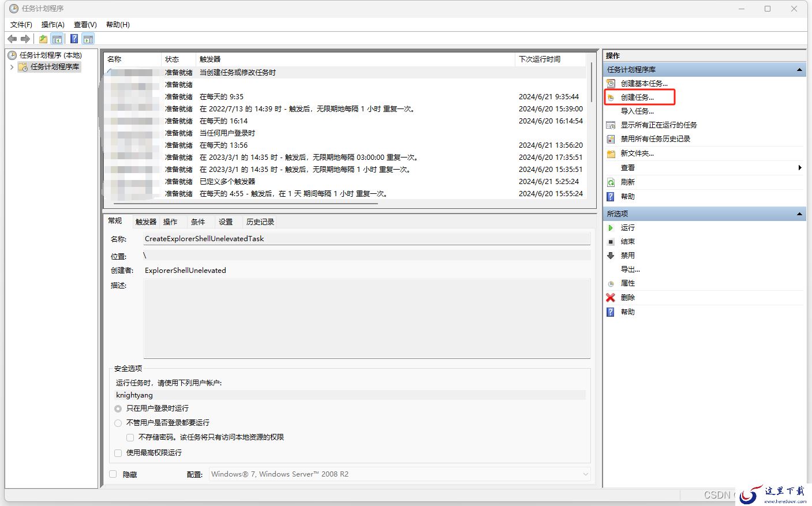The image size is (812, 506).
Task: Click the blue help question-mark toolbar icon
Action: click(x=74, y=39)
